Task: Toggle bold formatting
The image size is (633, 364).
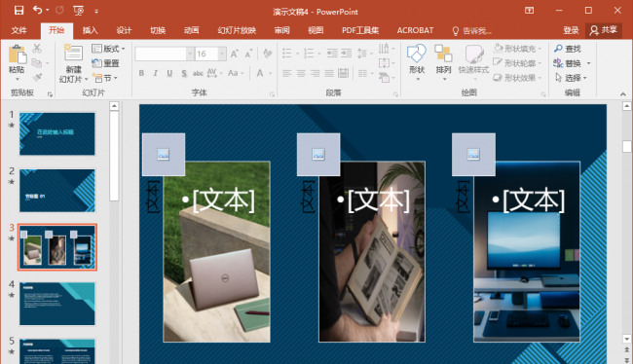Action: [141, 73]
